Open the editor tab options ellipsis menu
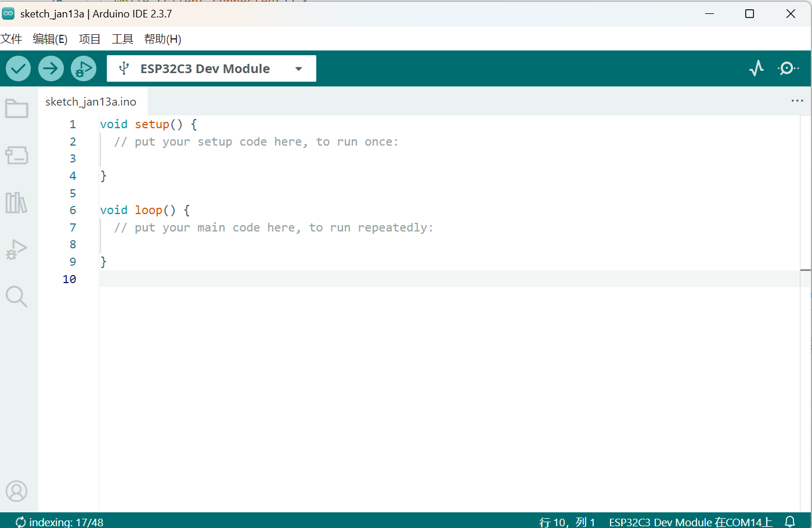Screen dimensions: 812x528 (x=797, y=101)
